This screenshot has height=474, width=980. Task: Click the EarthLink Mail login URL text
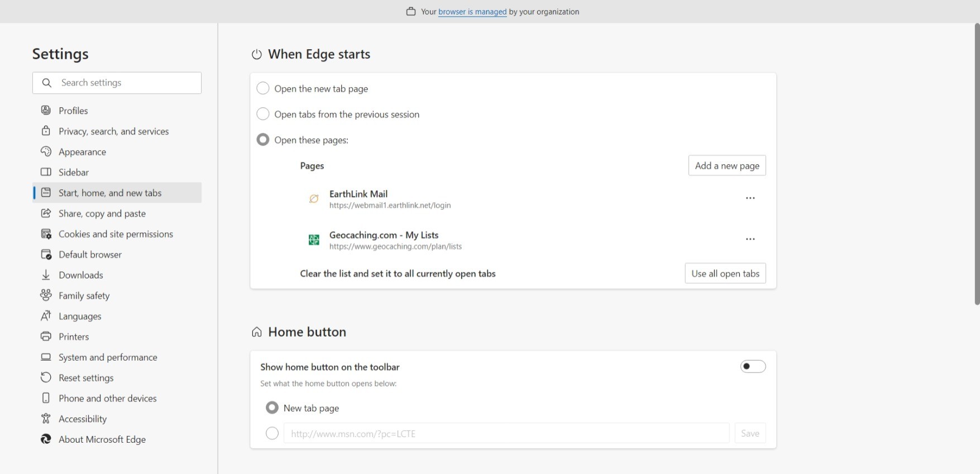[390, 205]
